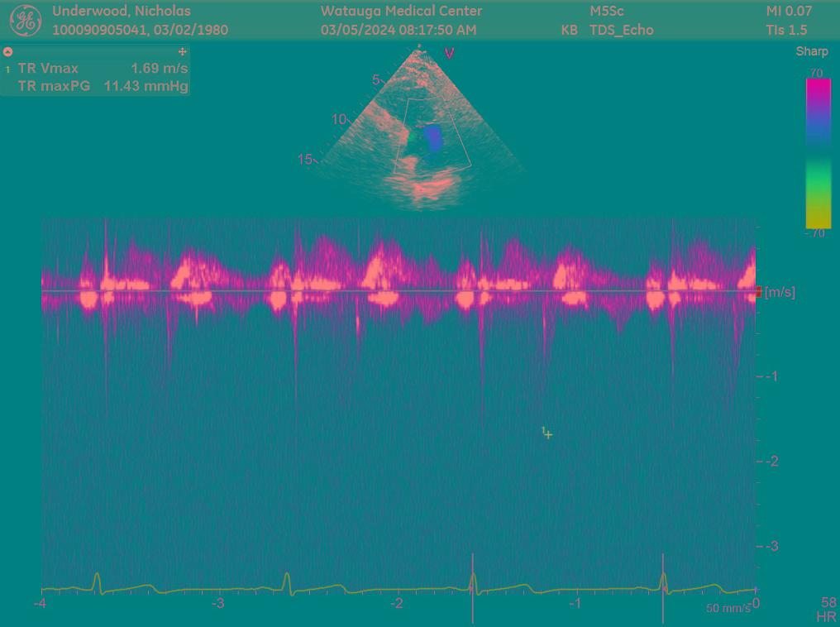Click the GE logo icon

tap(26, 21)
